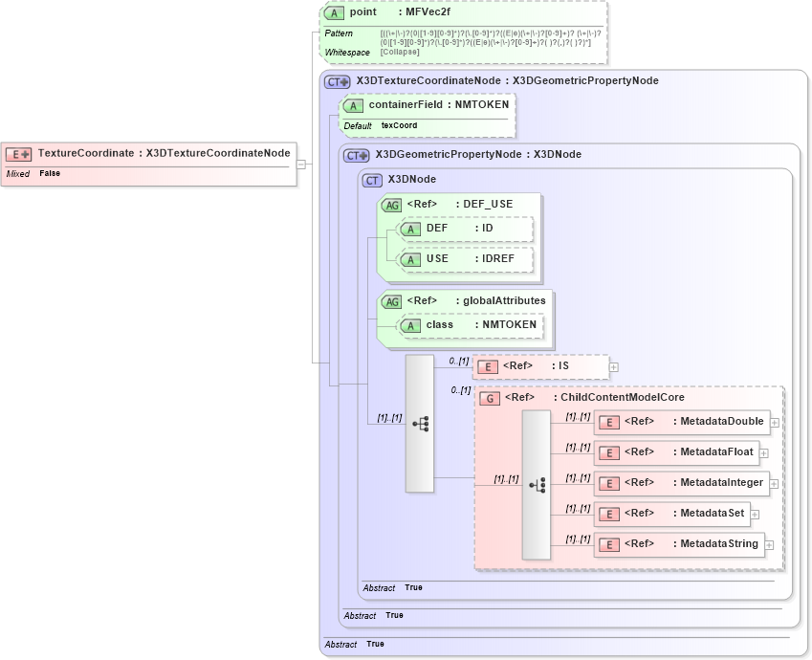Expand the MetadataInteger element
Screen dimensions: 812x660
(x=774, y=484)
